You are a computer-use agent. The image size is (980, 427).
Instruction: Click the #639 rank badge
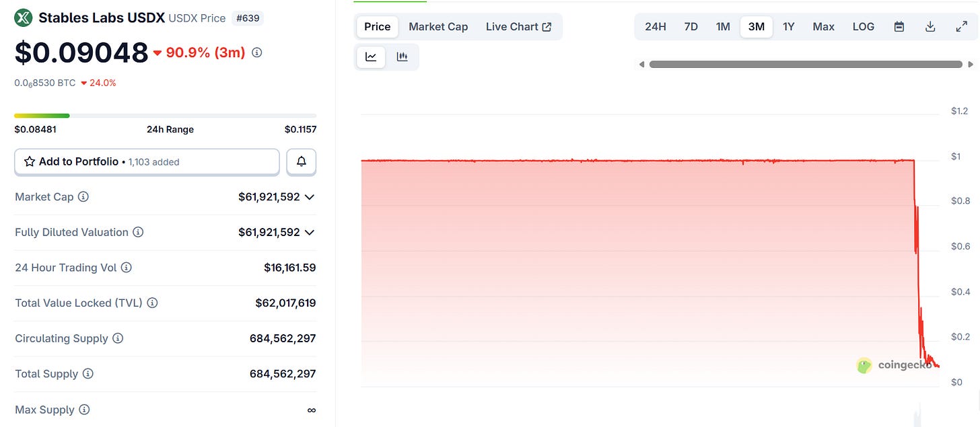click(x=247, y=18)
